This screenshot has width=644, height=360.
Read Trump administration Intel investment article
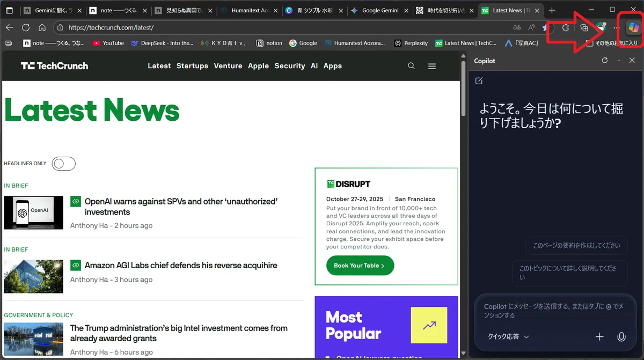(x=179, y=333)
